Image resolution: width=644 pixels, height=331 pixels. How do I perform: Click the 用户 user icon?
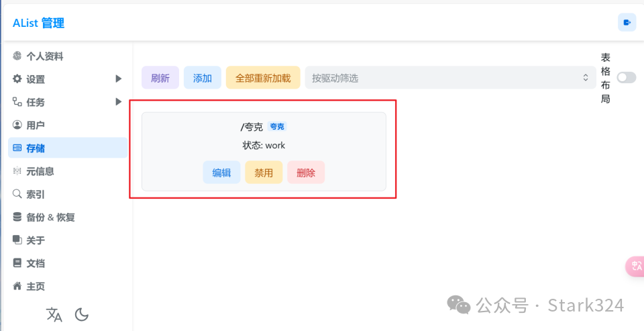pos(17,125)
